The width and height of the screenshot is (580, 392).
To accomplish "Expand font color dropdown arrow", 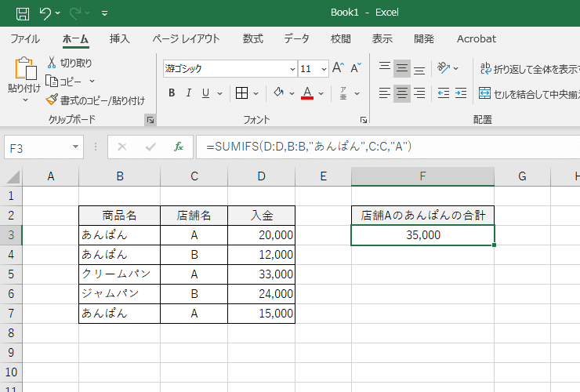I will [x=321, y=93].
